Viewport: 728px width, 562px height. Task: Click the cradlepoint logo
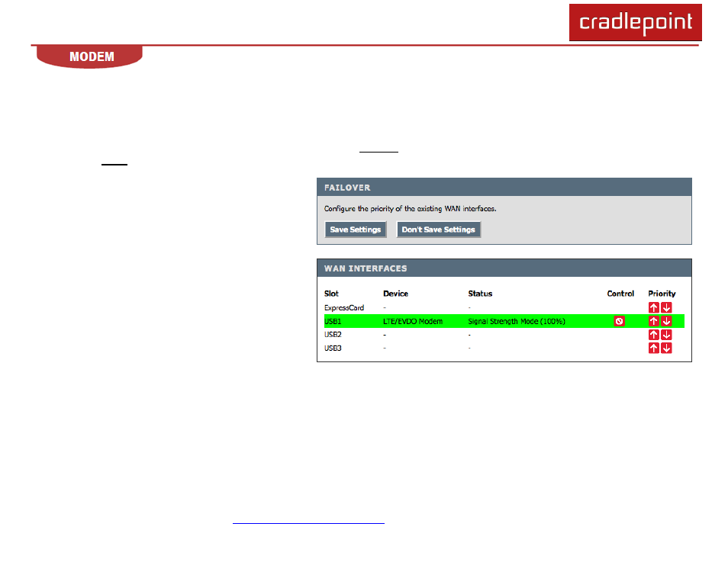point(635,22)
